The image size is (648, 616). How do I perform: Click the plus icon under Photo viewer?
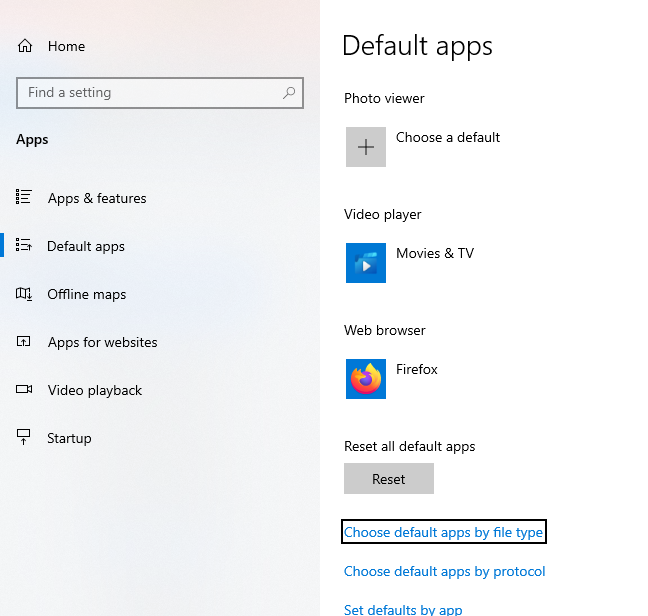[366, 147]
